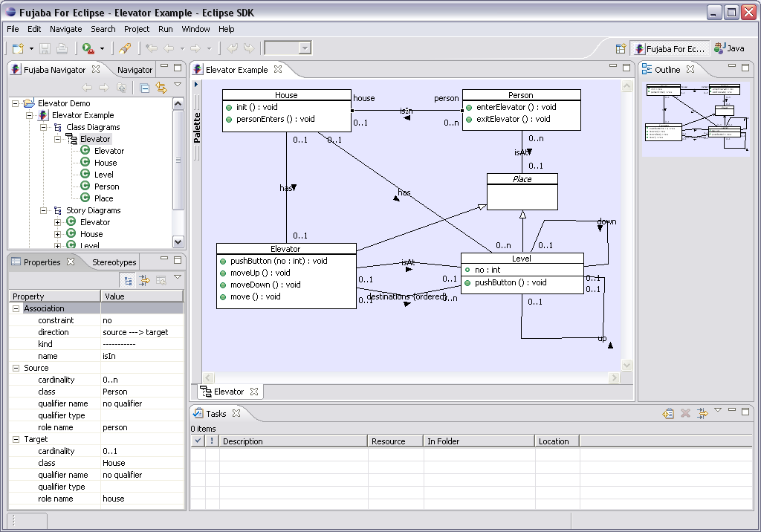Maximize the Tasks view panel
The height and width of the screenshot is (532, 761).
[x=745, y=412]
